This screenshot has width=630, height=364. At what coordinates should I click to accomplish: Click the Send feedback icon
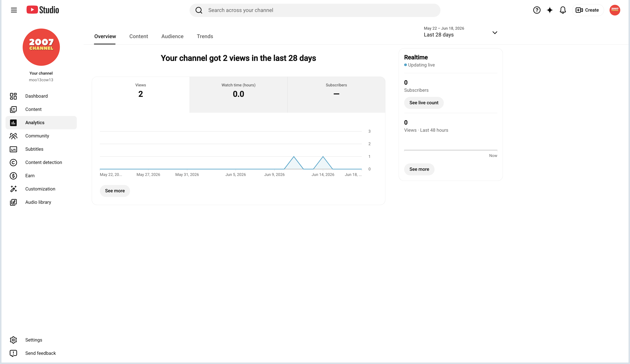point(13,353)
